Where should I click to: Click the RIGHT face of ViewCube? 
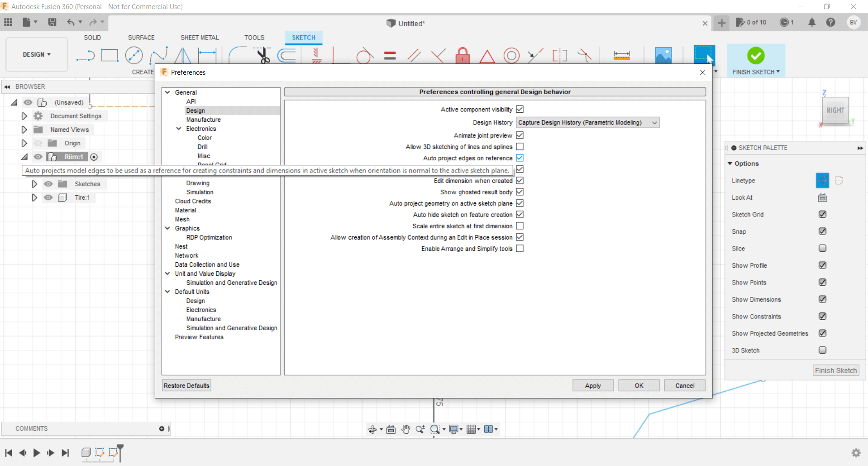835,110
